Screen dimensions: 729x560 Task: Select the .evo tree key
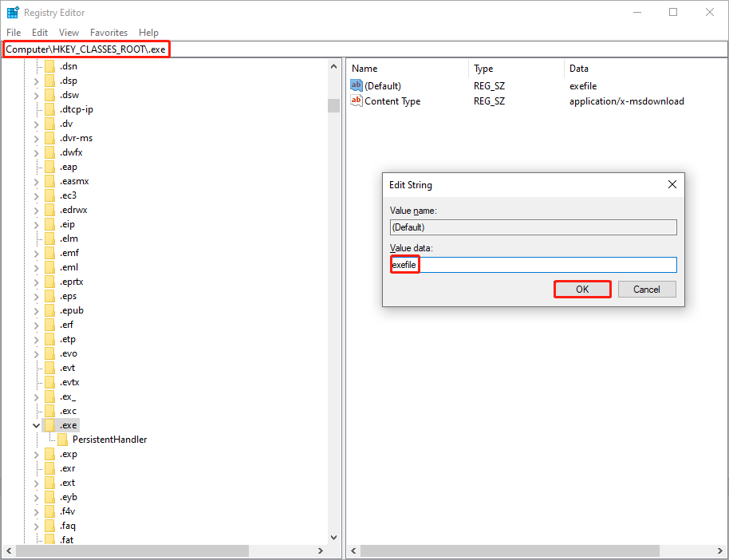click(69, 353)
